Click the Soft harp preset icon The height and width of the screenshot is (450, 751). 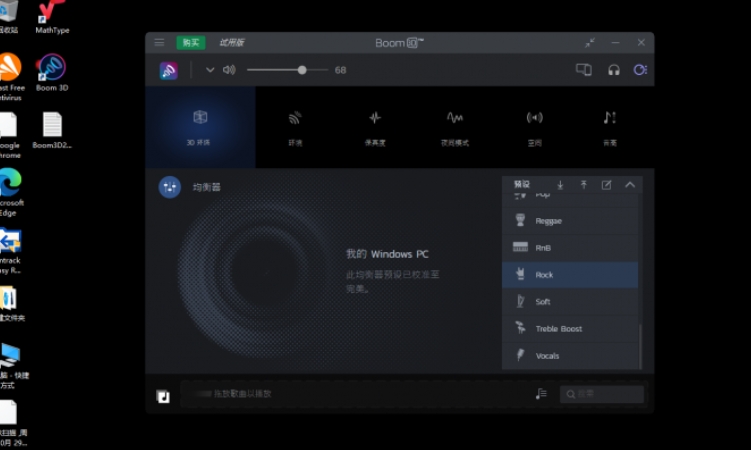520,301
